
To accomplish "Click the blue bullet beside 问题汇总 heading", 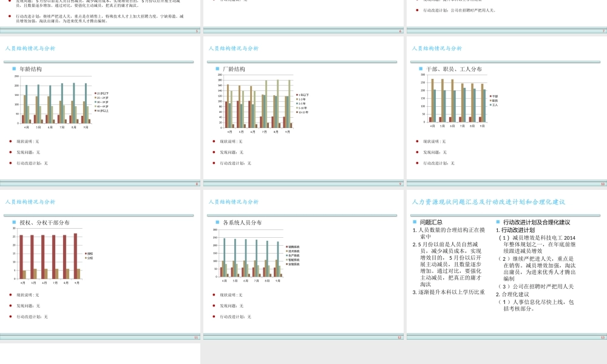I will click(414, 222).
